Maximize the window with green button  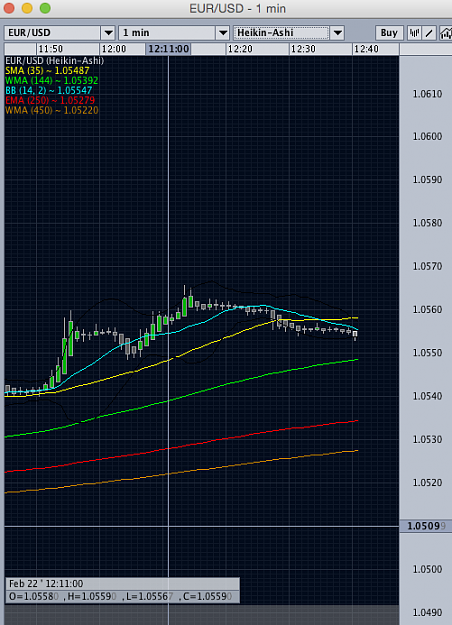[x=45, y=8]
